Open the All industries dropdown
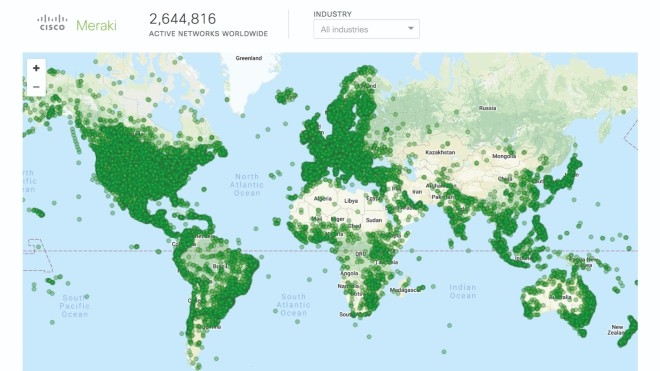This screenshot has width=660, height=371. point(366,29)
